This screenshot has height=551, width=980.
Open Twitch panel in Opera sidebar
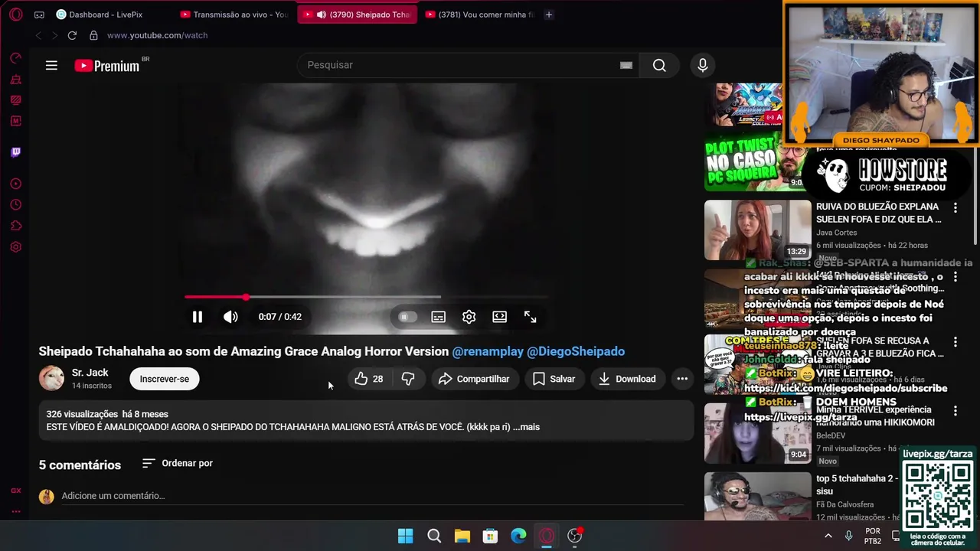(x=15, y=152)
